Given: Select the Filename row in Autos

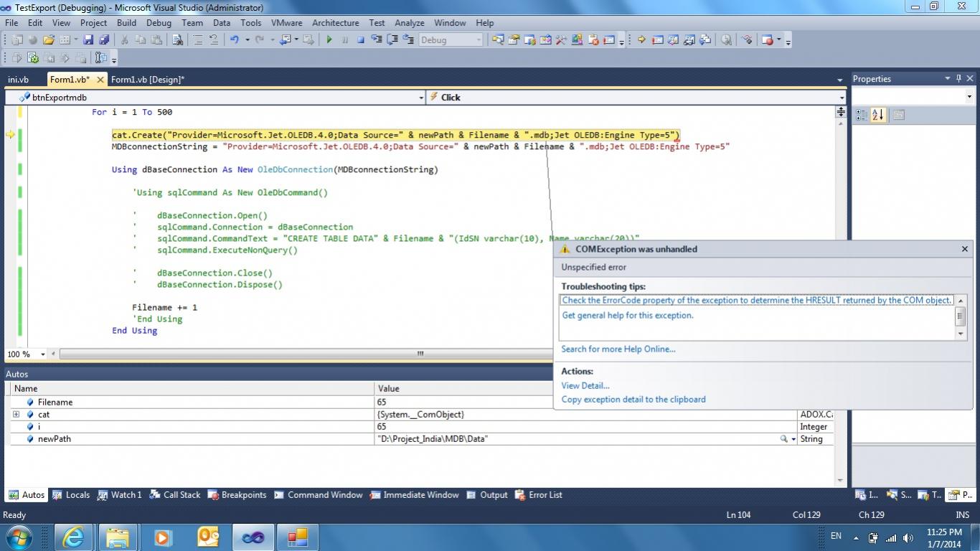Looking at the screenshot, I should point(422,402).
